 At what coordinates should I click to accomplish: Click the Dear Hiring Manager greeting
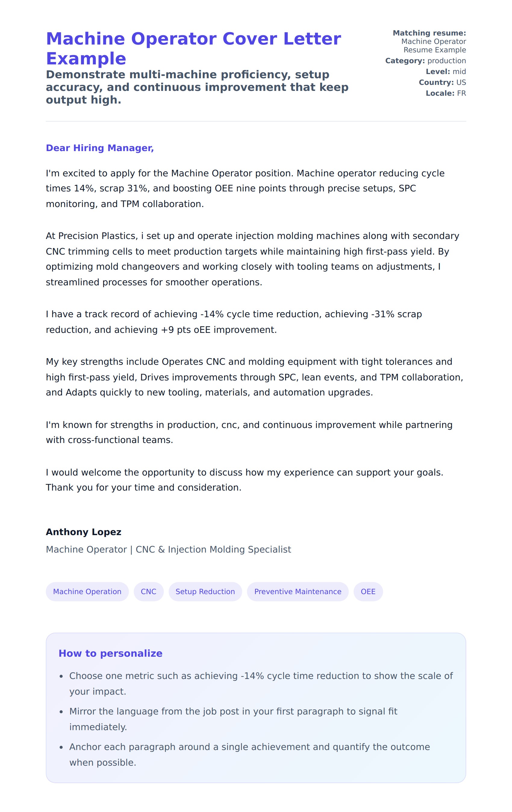[100, 148]
